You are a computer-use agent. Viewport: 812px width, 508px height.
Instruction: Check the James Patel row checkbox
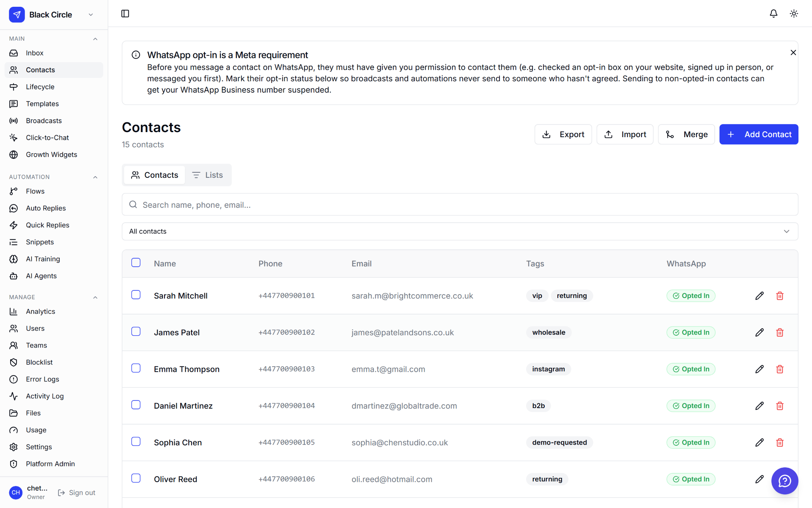[136, 331]
